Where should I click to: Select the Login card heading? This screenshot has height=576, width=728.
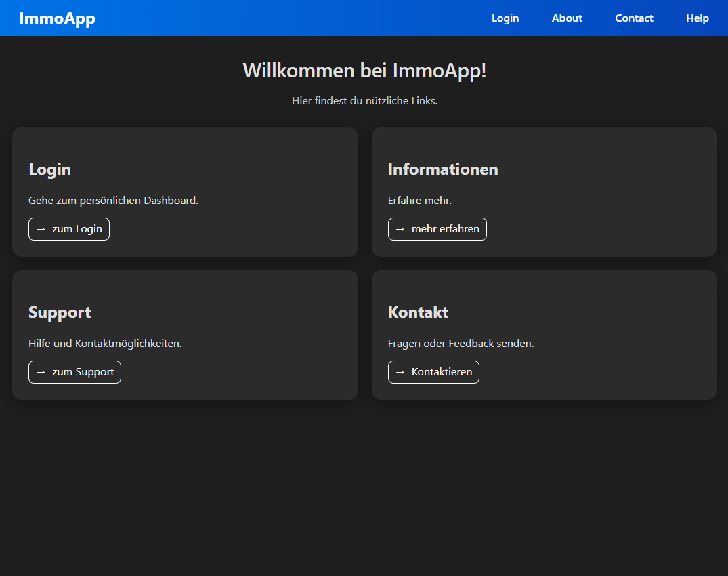point(49,169)
